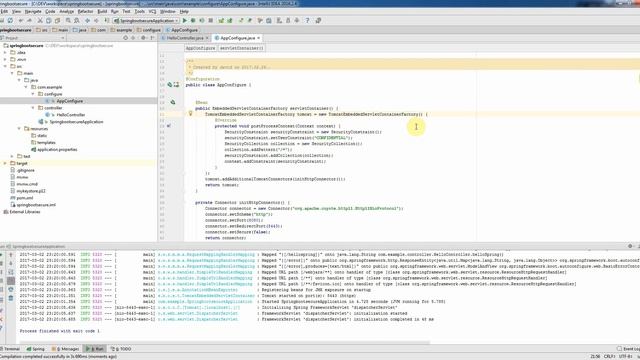640x360 pixels.
Task: Click the AppConfigure structure breadcrumb
Action: point(200,48)
